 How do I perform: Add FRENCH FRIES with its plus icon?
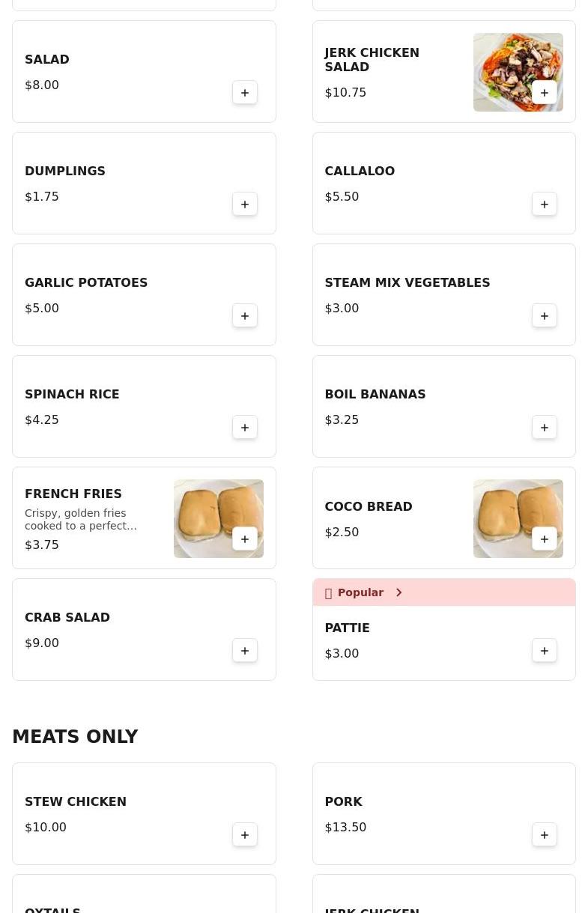[x=245, y=539]
